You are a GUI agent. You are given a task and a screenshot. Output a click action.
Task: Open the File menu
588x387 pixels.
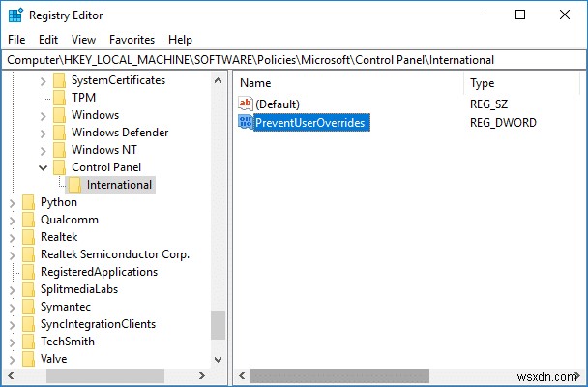16,40
